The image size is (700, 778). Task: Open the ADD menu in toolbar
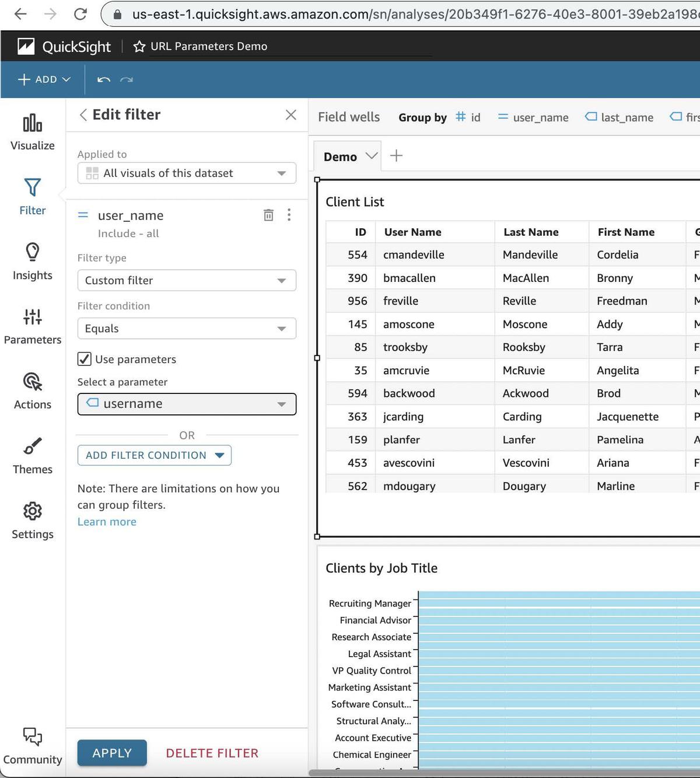tap(44, 80)
